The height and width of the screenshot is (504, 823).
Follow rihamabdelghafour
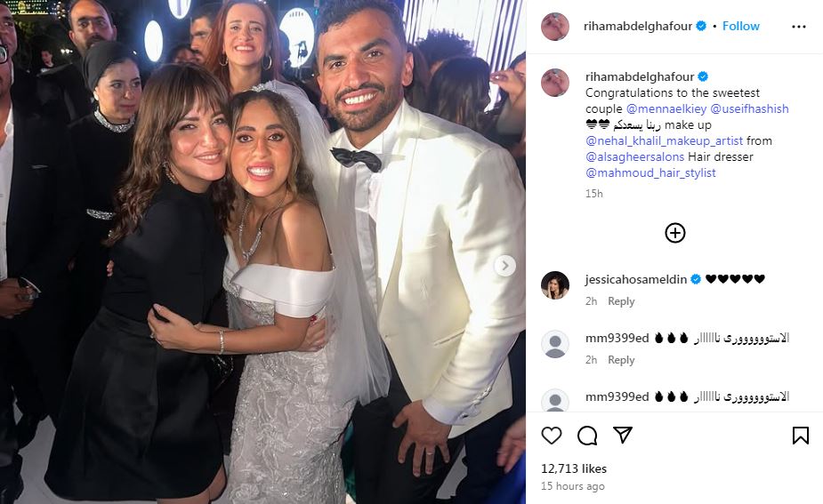pyautogui.click(x=740, y=27)
